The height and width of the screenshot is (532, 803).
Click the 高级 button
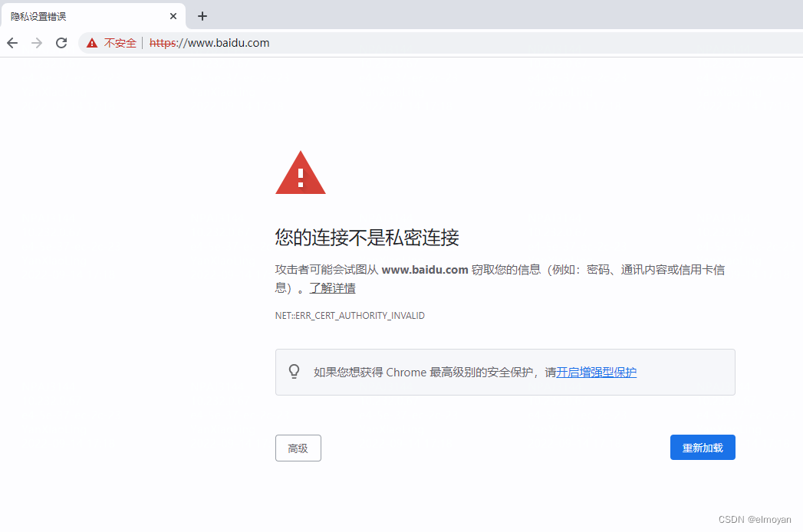click(x=298, y=448)
